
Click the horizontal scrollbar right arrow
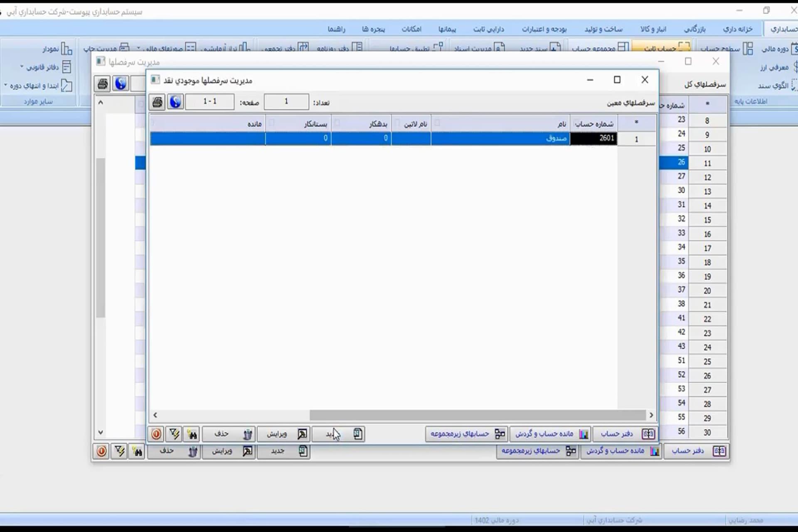click(x=651, y=415)
